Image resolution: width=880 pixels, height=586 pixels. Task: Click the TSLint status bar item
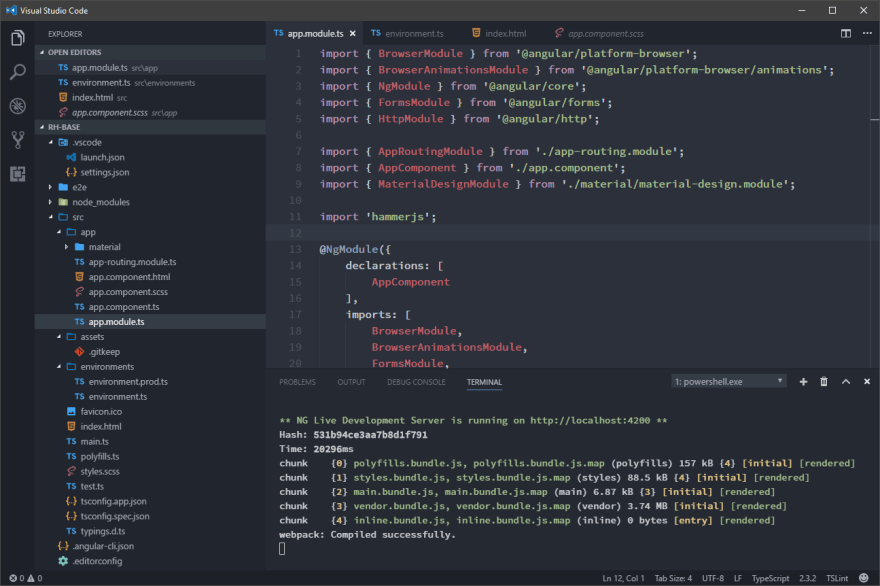(x=837, y=578)
